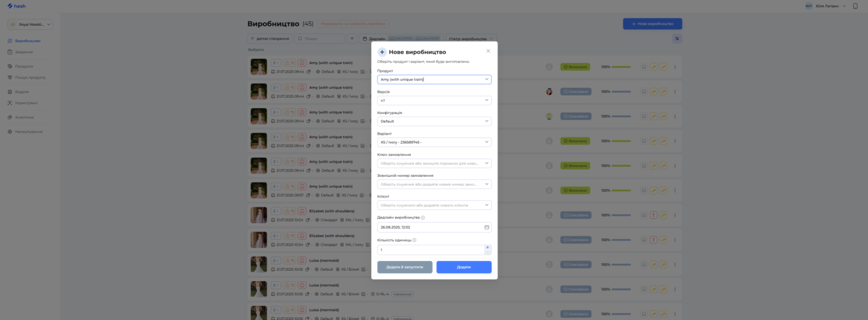Click the info icon beside Кількість одиниць
The image size is (868, 320).
(x=414, y=240)
